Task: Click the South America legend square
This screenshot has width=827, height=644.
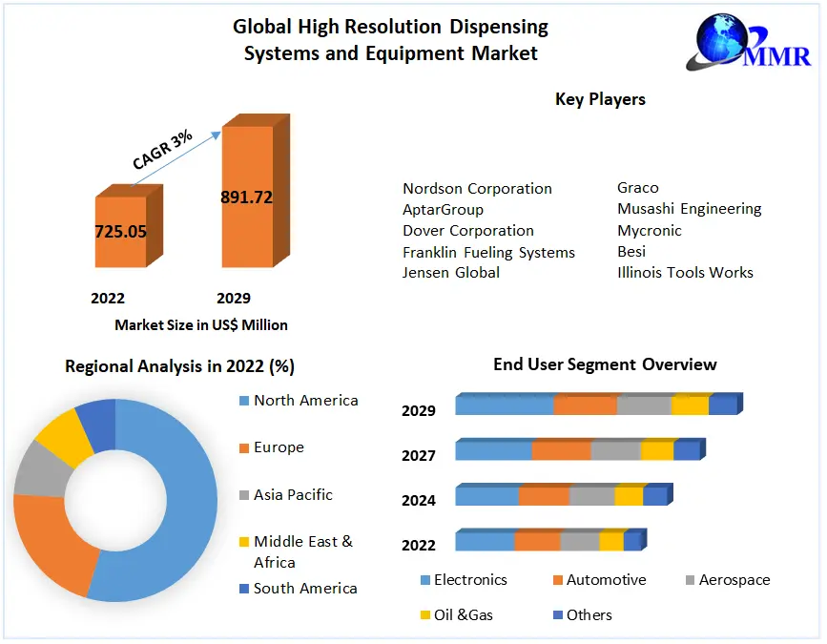Action: coord(244,589)
